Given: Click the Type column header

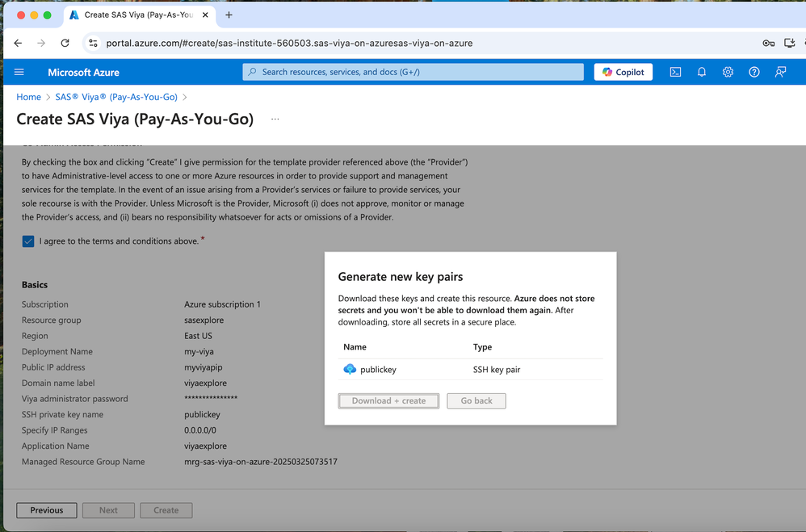Looking at the screenshot, I should click(x=482, y=347).
